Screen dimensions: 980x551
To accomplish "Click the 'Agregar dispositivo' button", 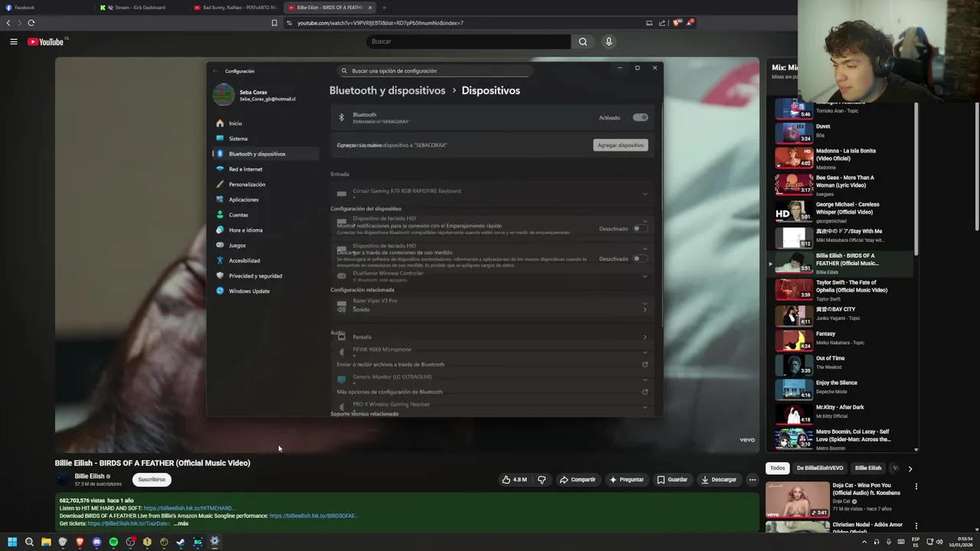I will pos(620,145).
